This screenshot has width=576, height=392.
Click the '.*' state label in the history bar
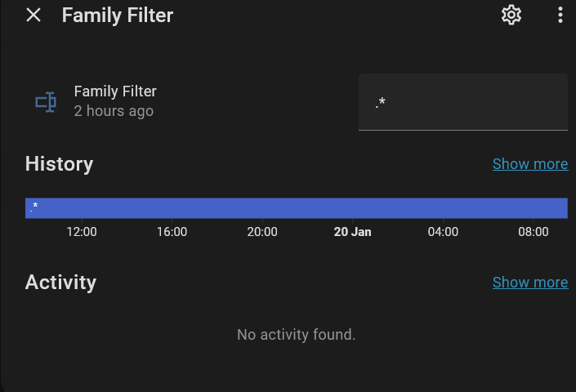(x=34, y=207)
